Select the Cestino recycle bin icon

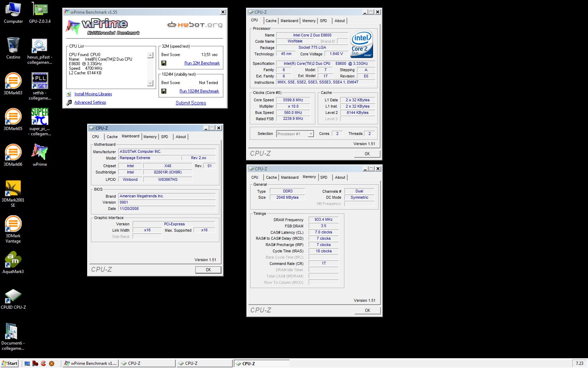13,48
